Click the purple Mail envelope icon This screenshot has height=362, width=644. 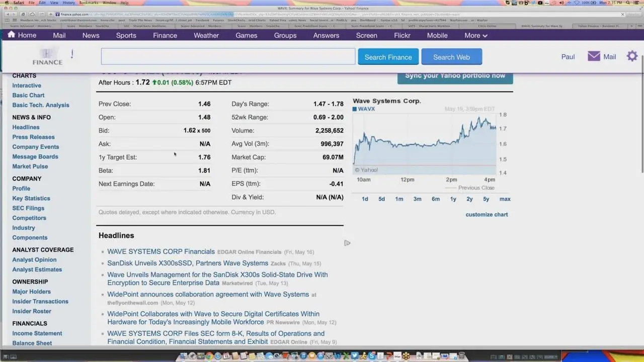pos(594,56)
